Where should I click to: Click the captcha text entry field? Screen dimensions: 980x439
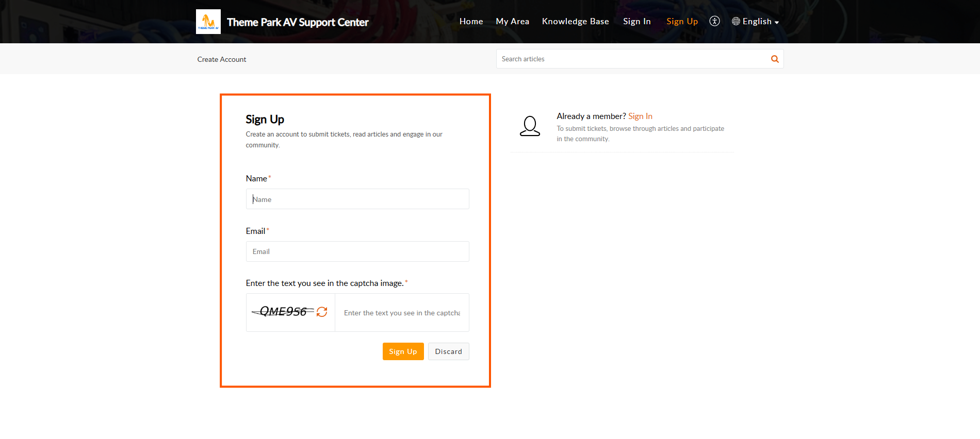click(402, 313)
